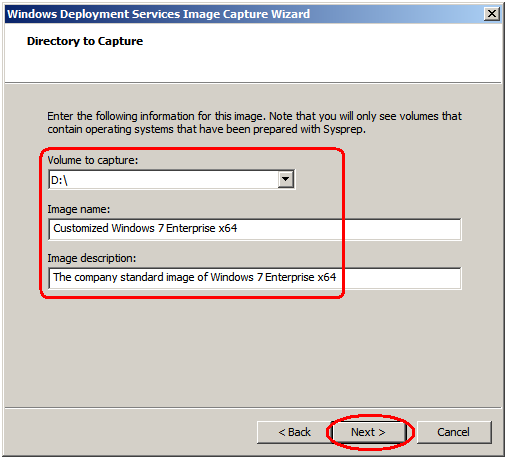Click the Next button
507x459 pixels.
click(x=368, y=432)
